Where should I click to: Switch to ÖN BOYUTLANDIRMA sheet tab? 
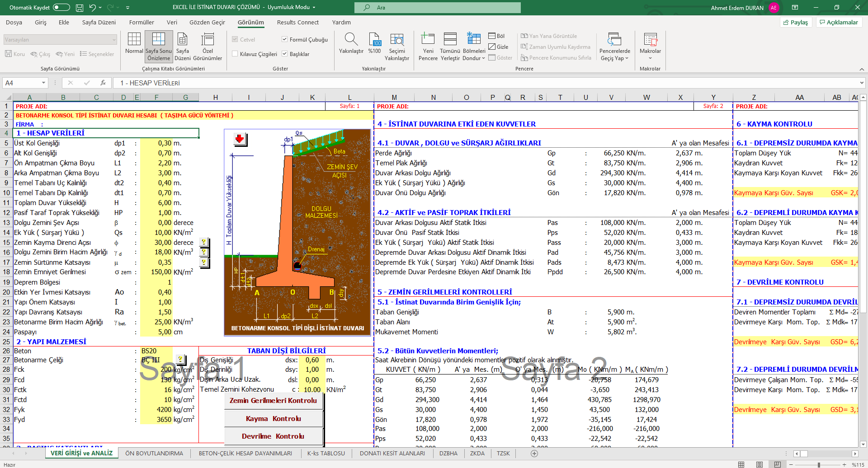154,453
